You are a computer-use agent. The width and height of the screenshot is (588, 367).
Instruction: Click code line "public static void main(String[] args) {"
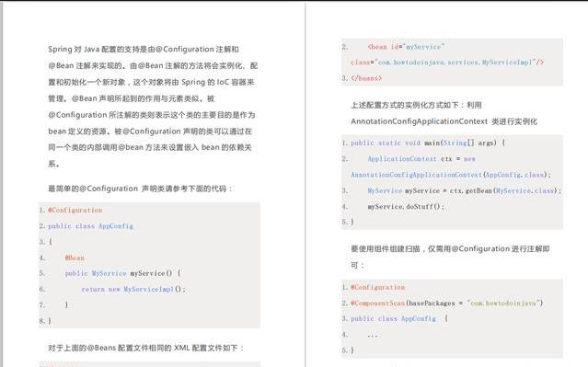pos(428,143)
